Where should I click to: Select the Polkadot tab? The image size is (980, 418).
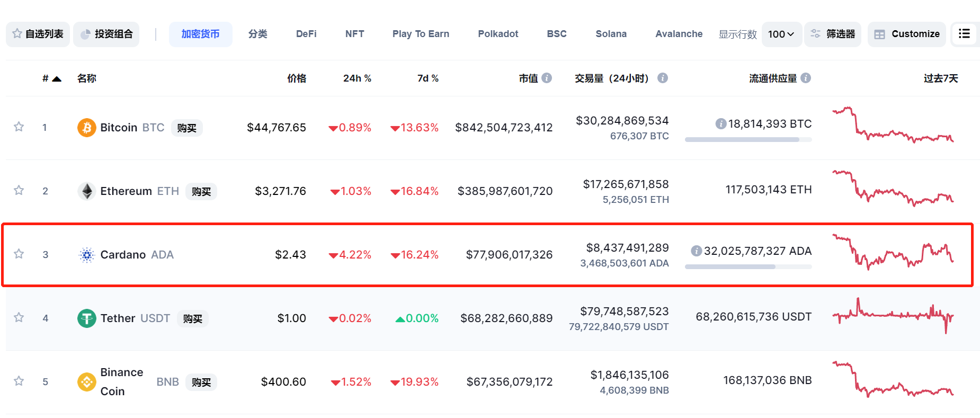(x=498, y=34)
